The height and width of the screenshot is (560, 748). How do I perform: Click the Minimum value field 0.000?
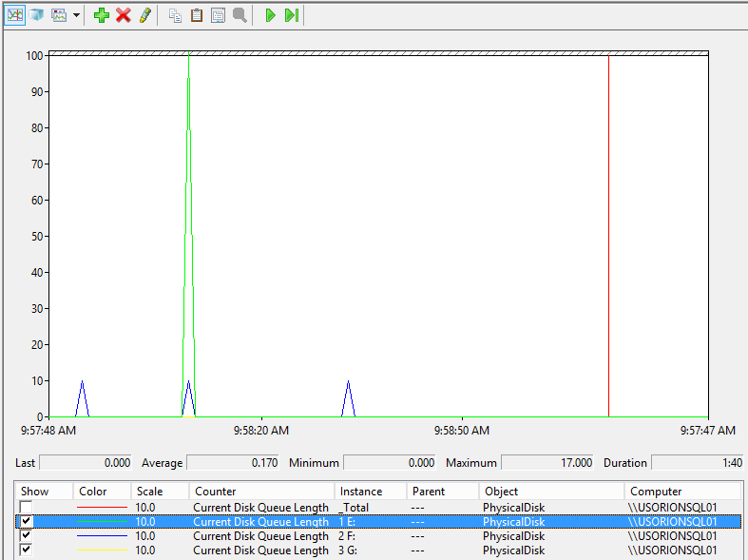point(390,463)
